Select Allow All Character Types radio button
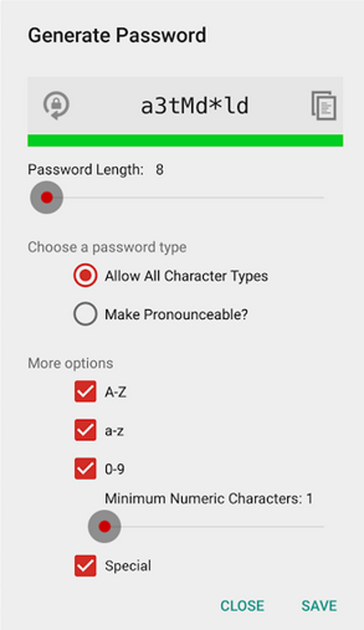This screenshot has width=364, height=630. point(86,276)
